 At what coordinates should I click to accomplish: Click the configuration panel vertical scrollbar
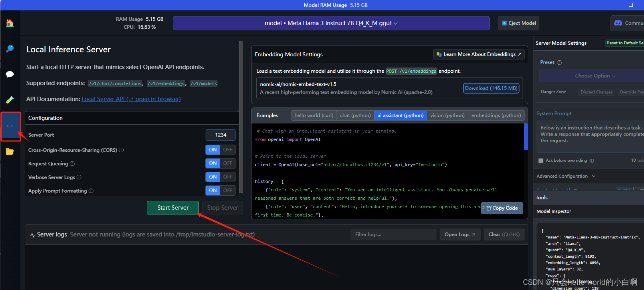(241, 117)
